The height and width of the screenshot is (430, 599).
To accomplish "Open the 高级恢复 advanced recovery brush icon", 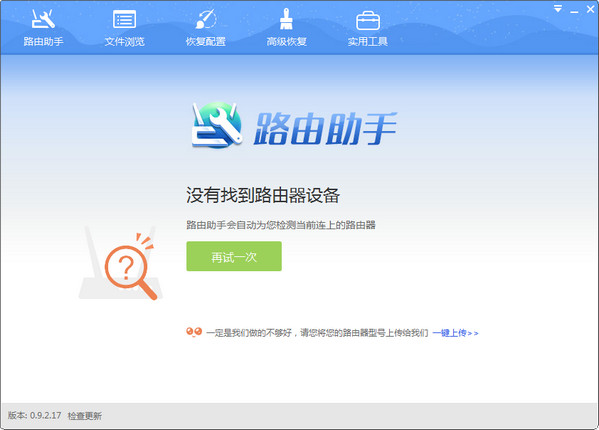I will pyautogui.click(x=286, y=20).
